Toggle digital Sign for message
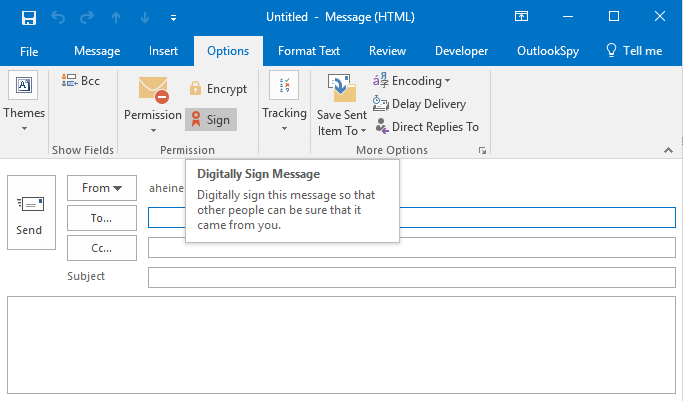Viewport: 683px width, 401px height. tap(210, 120)
